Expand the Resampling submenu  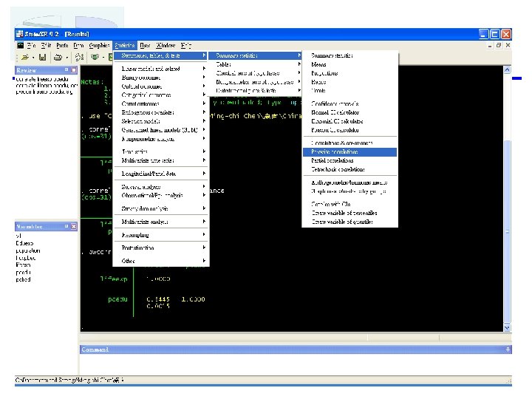[x=161, y=235]
